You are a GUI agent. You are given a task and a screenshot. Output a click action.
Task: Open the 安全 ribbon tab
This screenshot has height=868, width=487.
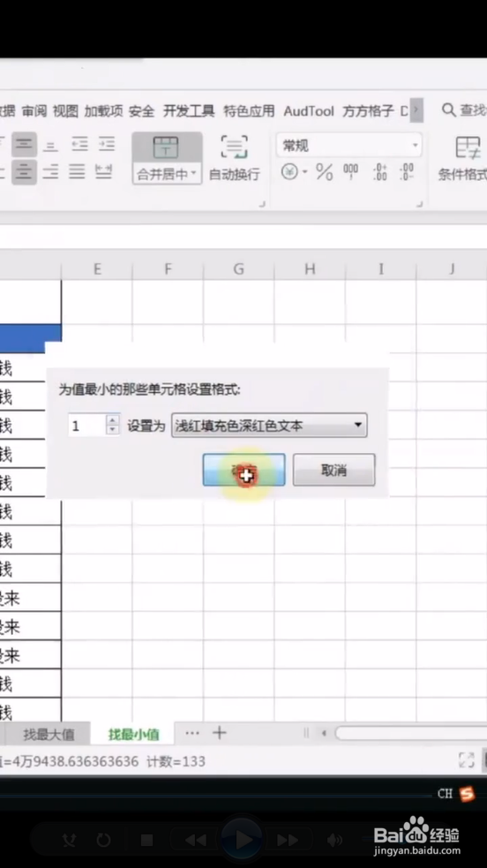tap(141, 111)
